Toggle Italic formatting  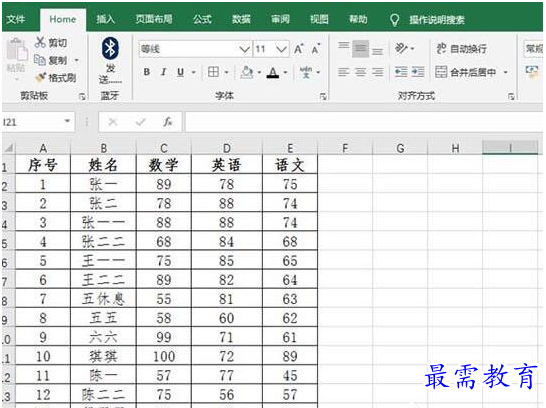163,72
